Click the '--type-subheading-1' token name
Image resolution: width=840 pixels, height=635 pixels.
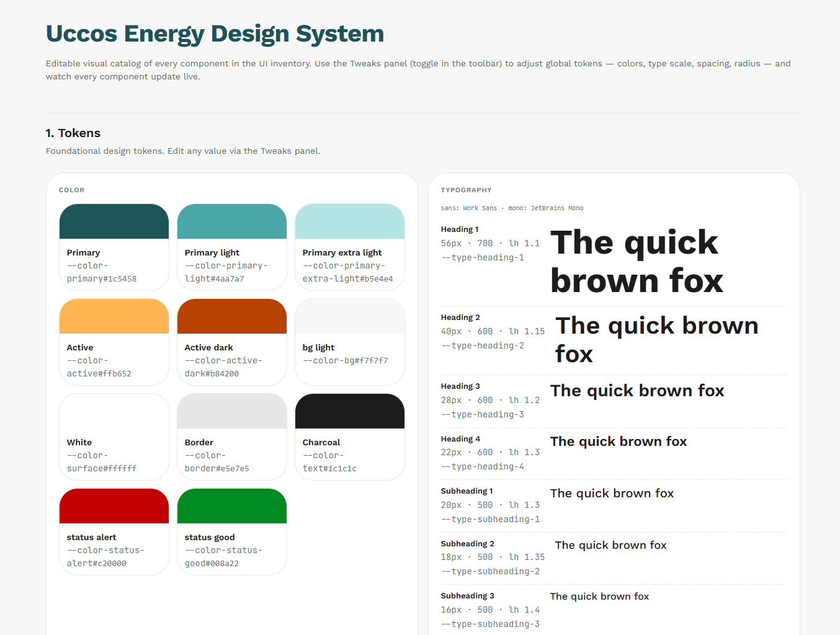pos(491,520)
